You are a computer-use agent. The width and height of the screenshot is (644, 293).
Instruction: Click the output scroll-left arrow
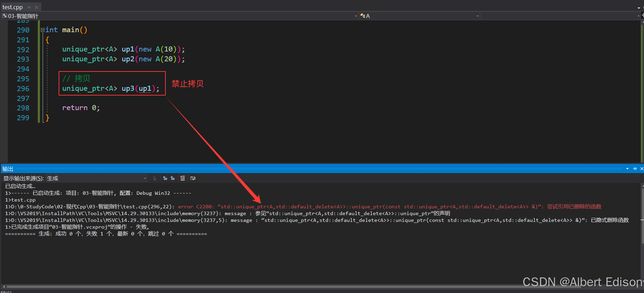pyautogui.click(x=4, y=287)
